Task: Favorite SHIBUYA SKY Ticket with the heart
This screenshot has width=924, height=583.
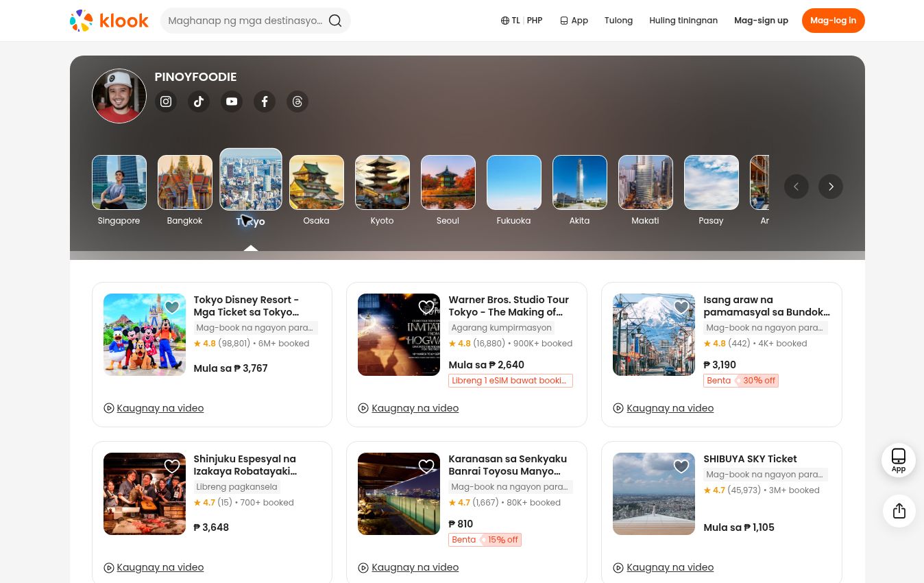Action: click(x=681, y=466)
